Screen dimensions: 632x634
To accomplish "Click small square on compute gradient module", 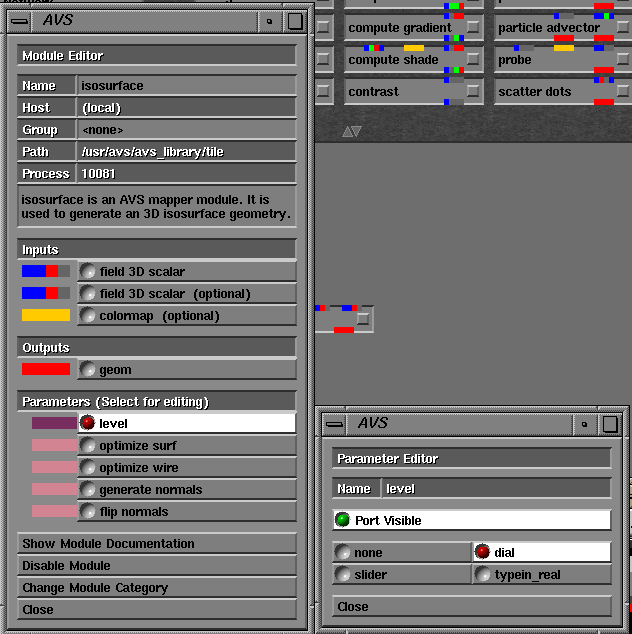I will 472,27.
